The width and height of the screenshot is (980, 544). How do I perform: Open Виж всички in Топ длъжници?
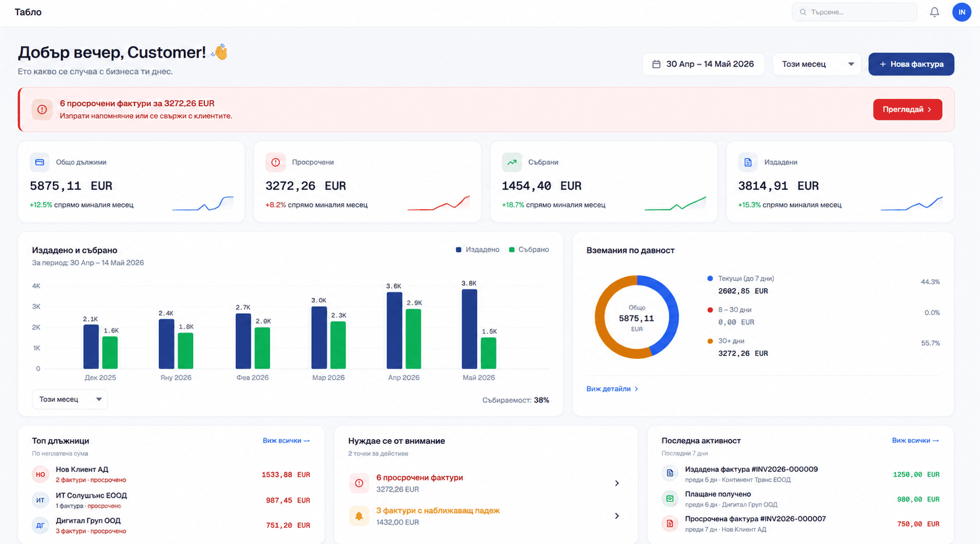coord(286,440)
